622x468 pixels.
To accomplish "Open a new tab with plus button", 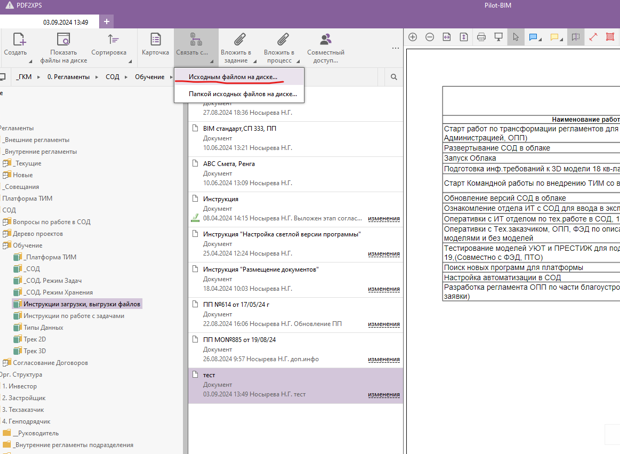I will pos(106,21).
